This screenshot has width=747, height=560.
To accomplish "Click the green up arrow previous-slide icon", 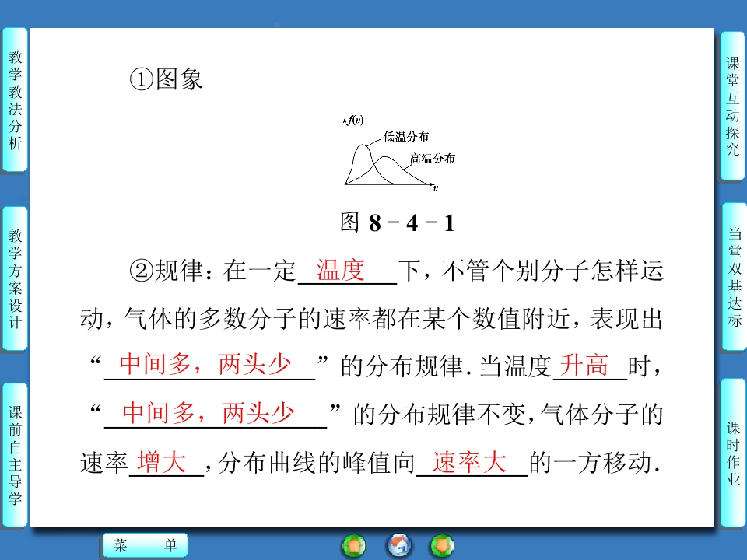I will [353, 546].
